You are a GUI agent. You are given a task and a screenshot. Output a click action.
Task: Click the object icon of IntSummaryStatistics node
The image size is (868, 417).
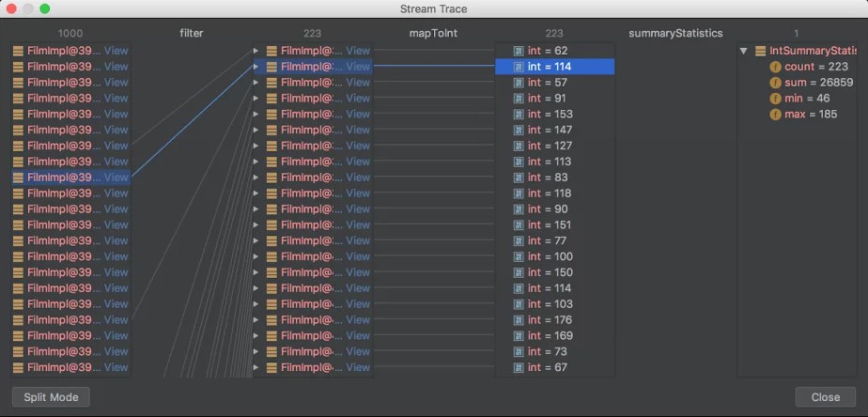(761, 51)
